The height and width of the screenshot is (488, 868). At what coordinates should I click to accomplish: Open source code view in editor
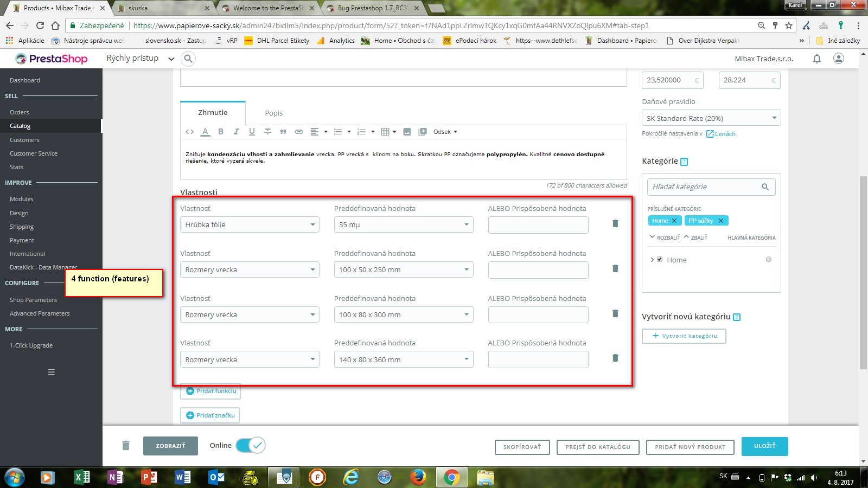click(189, 132)
